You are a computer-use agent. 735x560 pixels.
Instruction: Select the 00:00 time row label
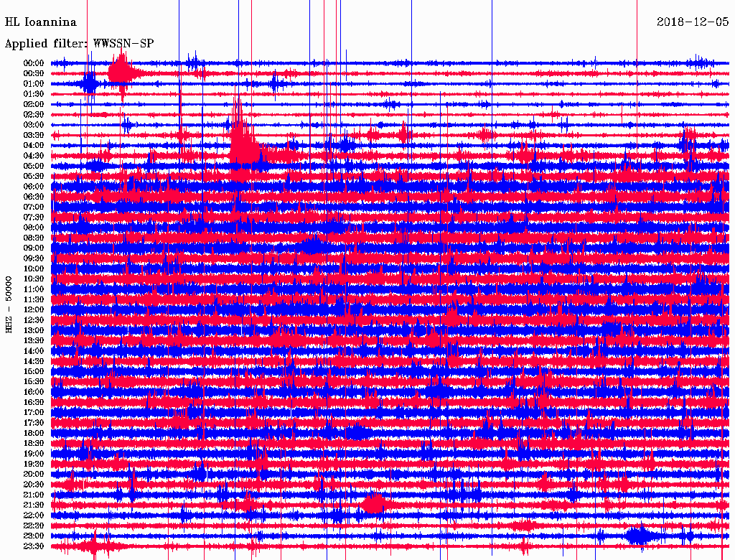(34, 63)
